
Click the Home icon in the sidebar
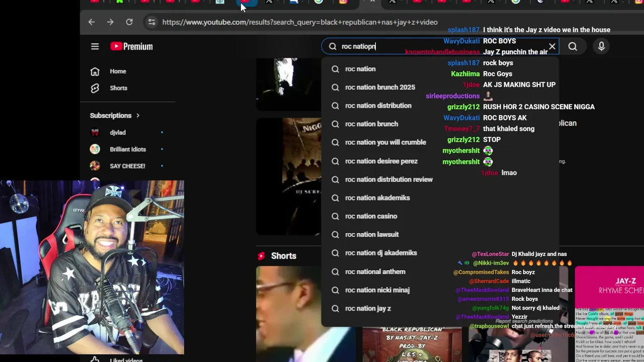[95, 71]
